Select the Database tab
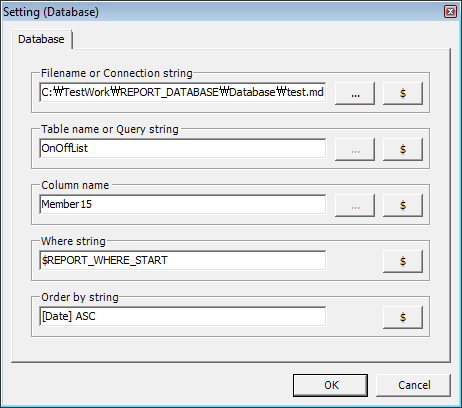This screenshot has height=408, width=462. 41,39
